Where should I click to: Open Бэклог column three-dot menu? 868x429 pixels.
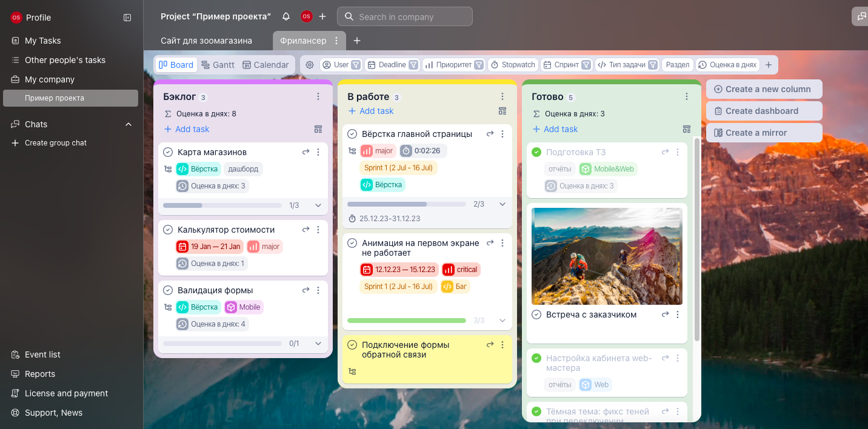318,96
